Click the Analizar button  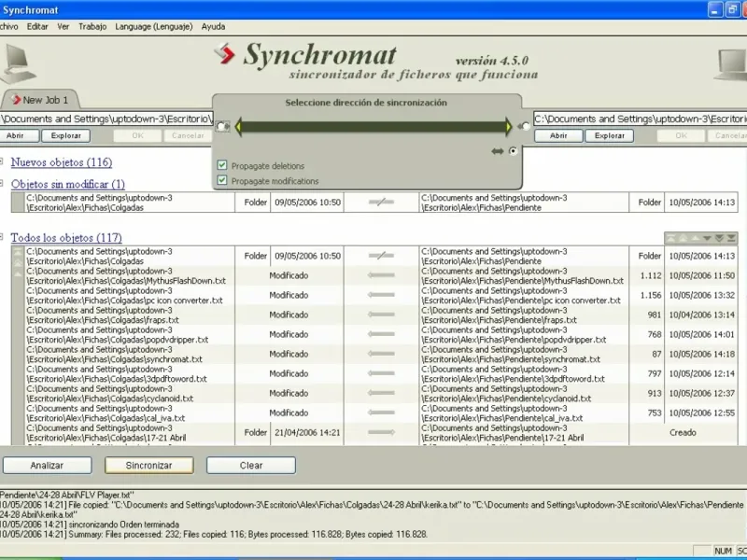[48, 465]
